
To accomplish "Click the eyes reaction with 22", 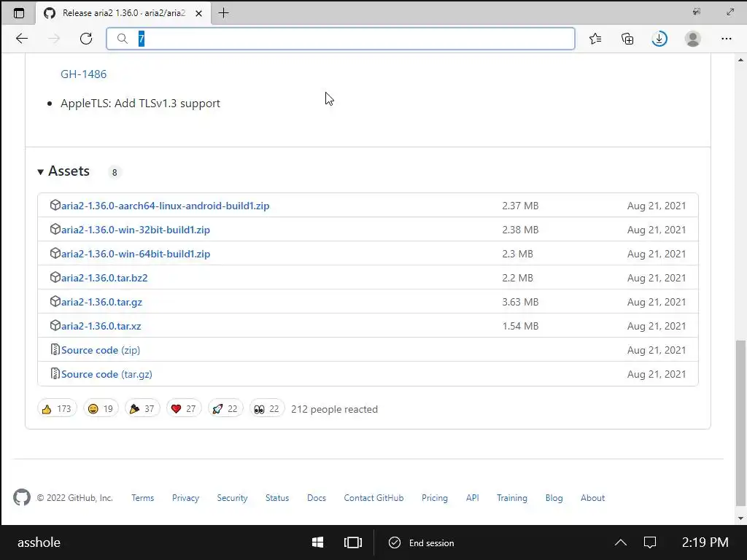I will pyautogui.click(x=267, y=408).
